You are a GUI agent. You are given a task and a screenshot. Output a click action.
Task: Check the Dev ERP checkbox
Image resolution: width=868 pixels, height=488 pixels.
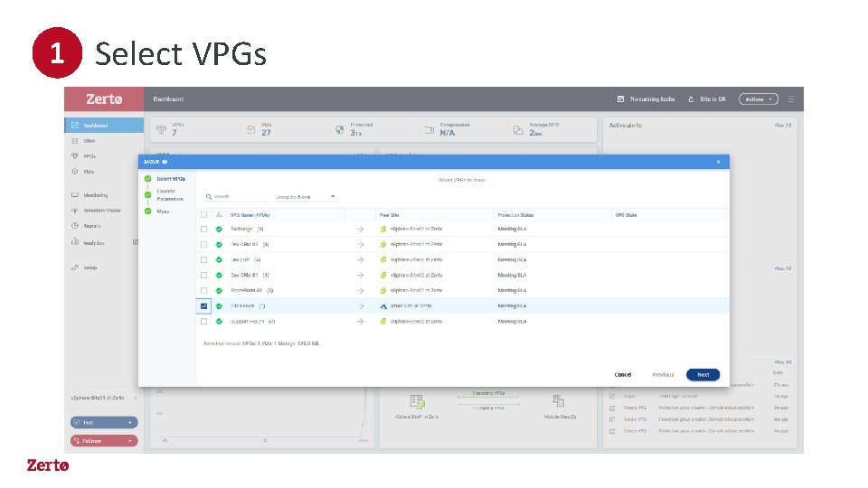tap(203, 259)
